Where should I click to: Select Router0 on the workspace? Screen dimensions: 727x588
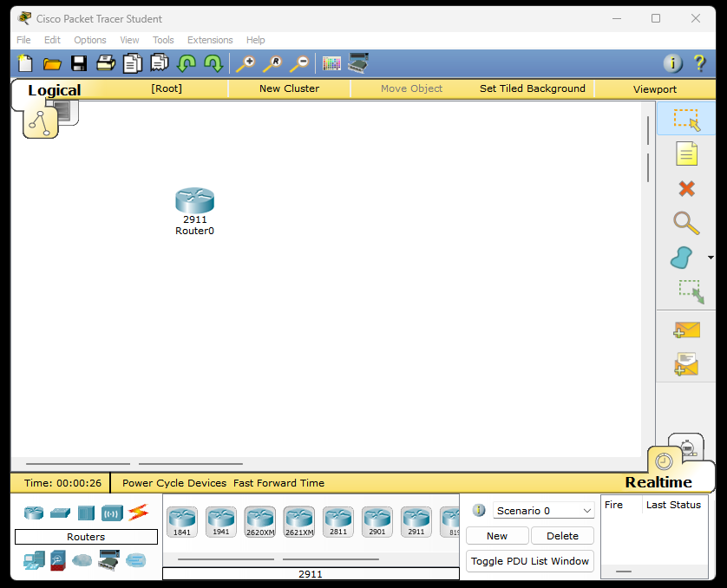pyautogui.click(x=194, y=200)
